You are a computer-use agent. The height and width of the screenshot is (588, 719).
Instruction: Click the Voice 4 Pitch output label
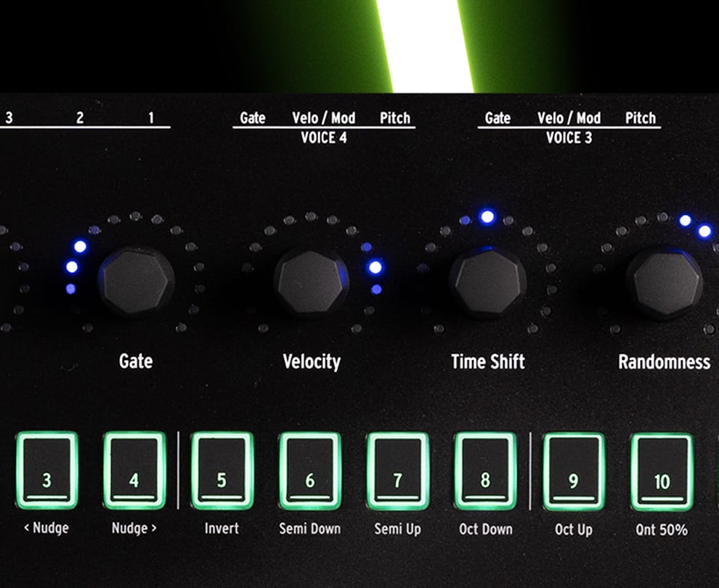395,118
